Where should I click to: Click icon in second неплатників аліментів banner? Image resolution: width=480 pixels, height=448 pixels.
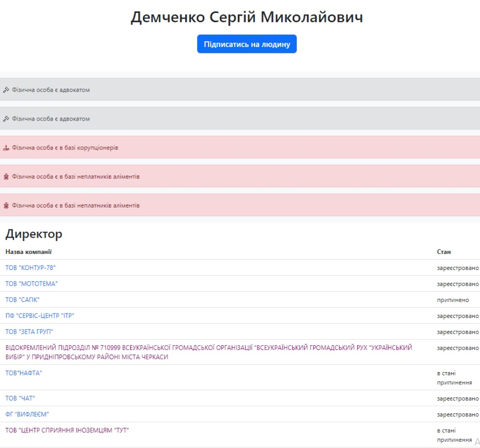pyautogui.click(x=6, y=206)
